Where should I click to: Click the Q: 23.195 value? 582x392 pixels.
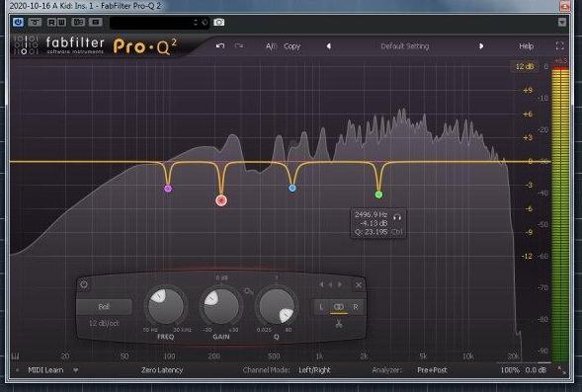[372, 232]
